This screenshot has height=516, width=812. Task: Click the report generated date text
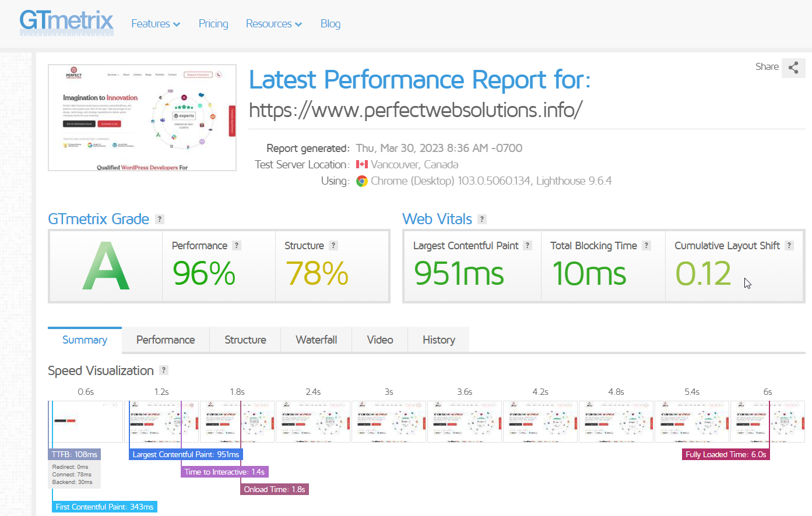coord(439,148)
